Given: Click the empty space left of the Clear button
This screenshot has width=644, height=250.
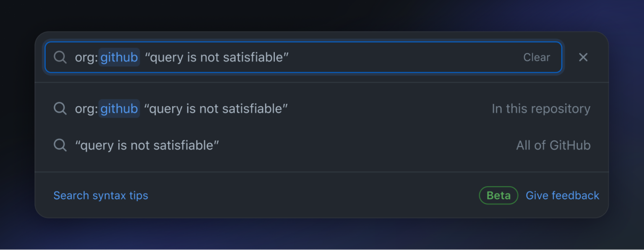Looking at the screenshot, I should click(x=403, y=58).
